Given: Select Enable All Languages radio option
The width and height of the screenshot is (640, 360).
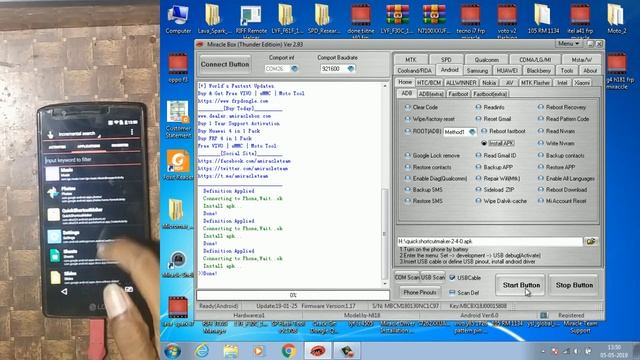Looking at the screenshot, I should click(x=566, y=178).
